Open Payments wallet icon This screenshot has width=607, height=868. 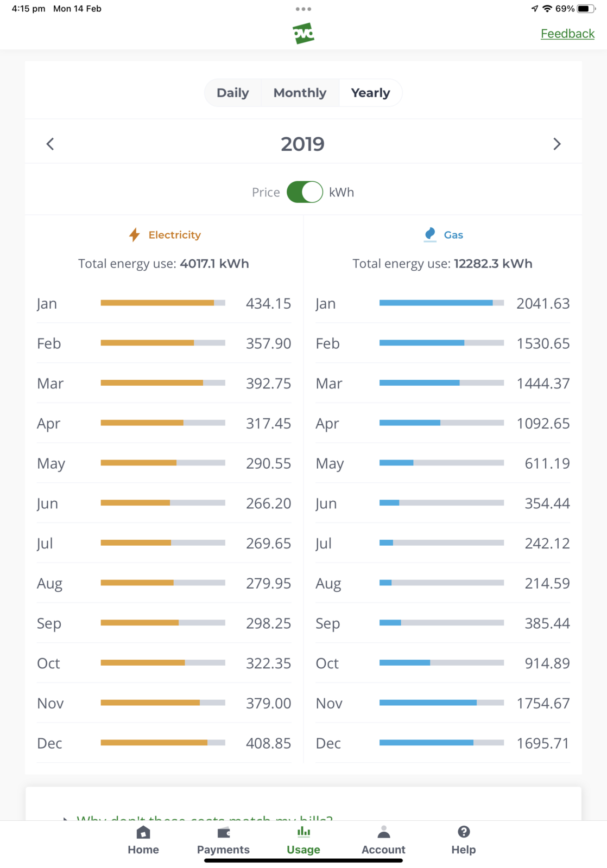click(x=223, y=832)
